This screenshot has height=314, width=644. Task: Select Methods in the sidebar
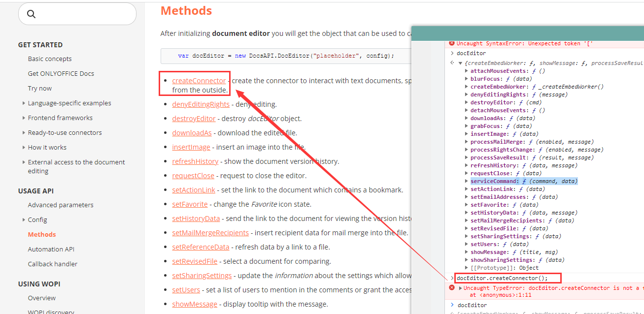(x=42, y=234)
